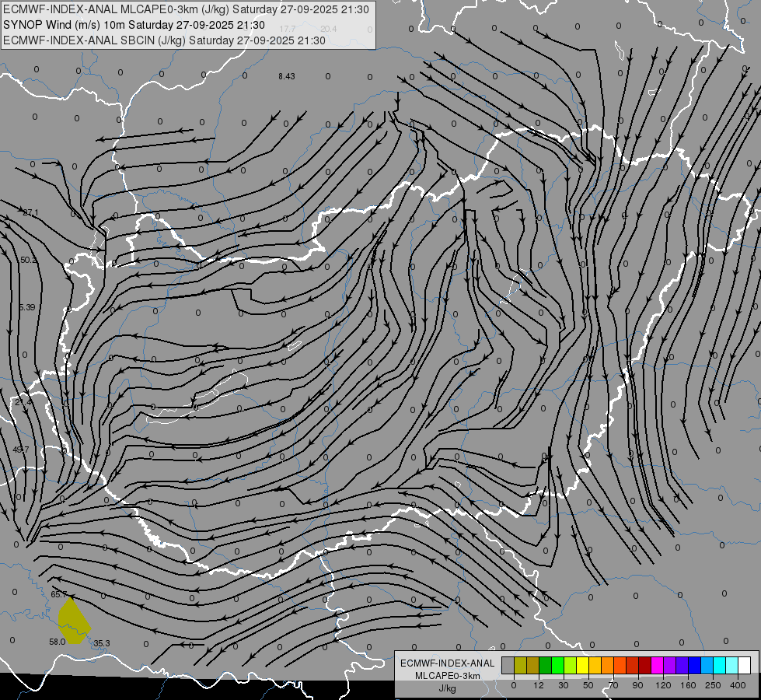This screenshot has width=761, height=700.
Task: Select the olive legend swatch above the 0 tick
Action: (x=520, y=665)
